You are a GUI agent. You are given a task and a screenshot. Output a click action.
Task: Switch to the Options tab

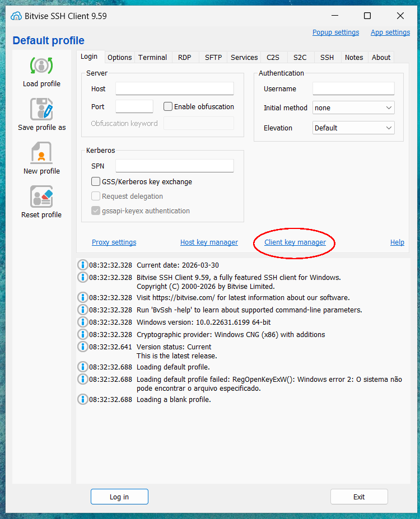pyautogui.click(x=119, y=57)
